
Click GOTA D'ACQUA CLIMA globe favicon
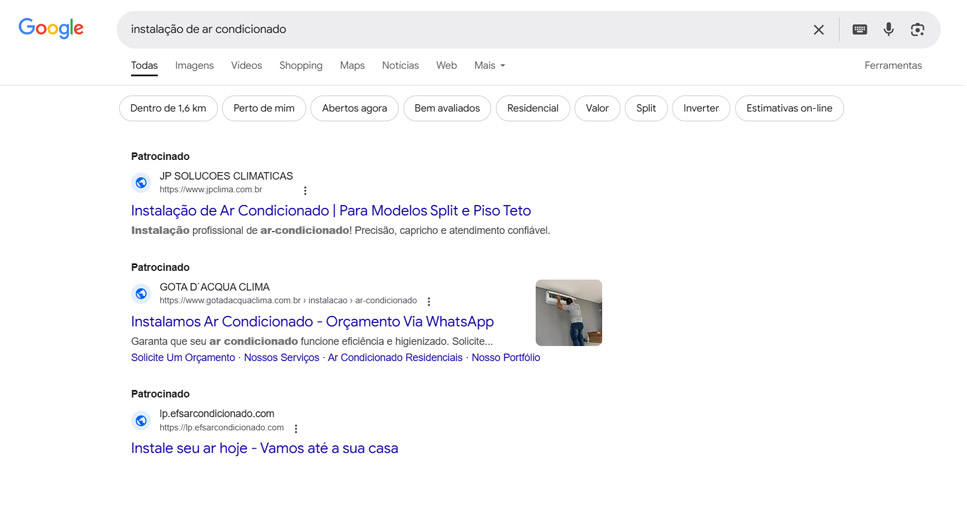141,293
